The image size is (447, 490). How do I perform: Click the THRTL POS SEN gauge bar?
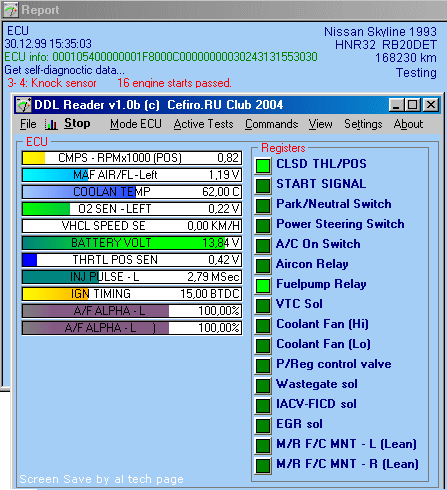coord(132,260)
